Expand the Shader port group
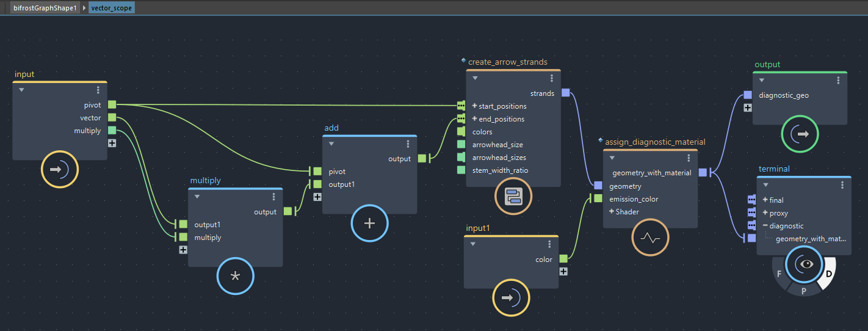The image size is (868, 331). [611, 211]
